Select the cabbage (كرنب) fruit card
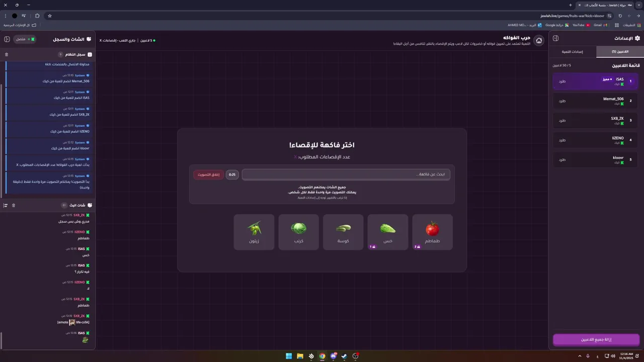The height and width of the screenshot is (362, 644). (x=298, y=232)
